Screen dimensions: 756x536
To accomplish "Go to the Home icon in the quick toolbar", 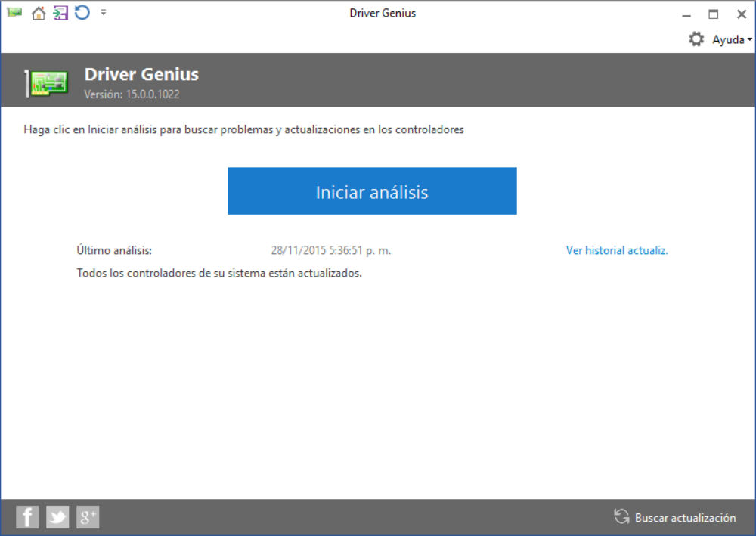I will pos(39,13).
